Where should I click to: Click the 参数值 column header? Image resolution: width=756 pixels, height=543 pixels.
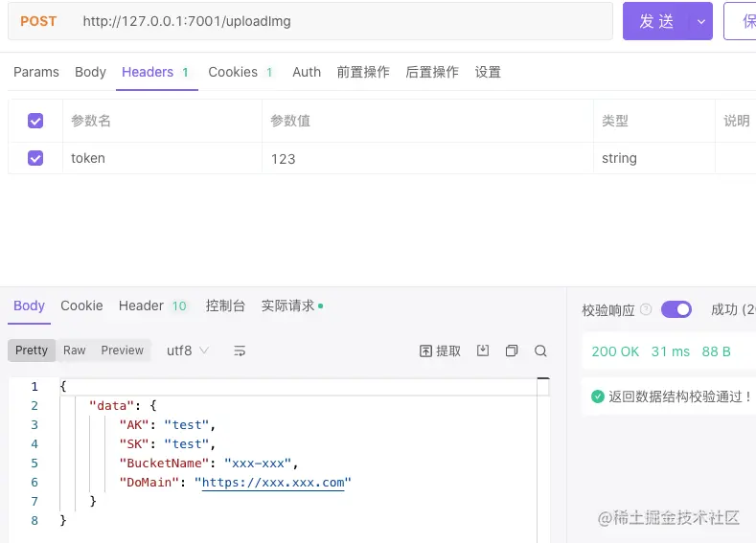pos(289,121)
